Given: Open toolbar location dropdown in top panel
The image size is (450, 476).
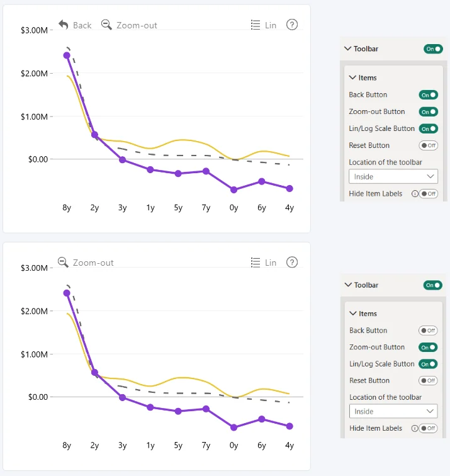Looking at the screenshot, I should coord(393,176).
